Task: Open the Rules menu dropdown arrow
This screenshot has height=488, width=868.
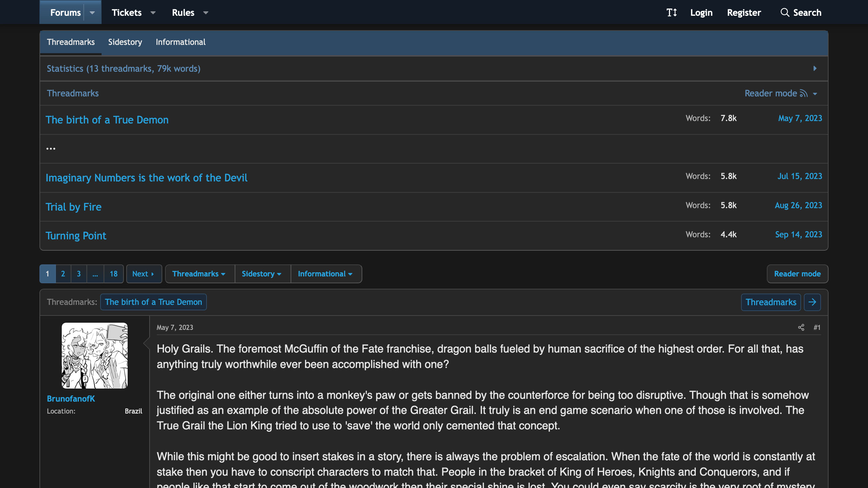Action: pyautogui.click(x=206, y=13)
